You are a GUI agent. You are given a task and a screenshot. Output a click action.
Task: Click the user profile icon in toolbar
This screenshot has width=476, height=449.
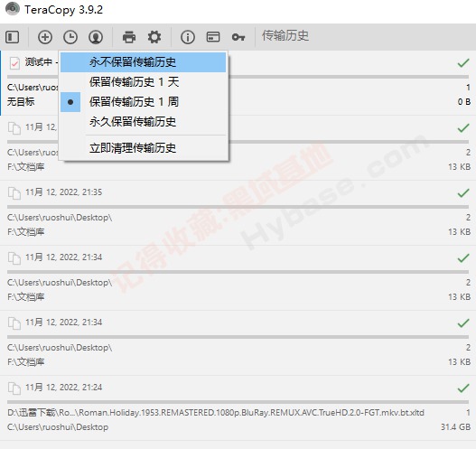pyautogui.click(x=96, y=37)
